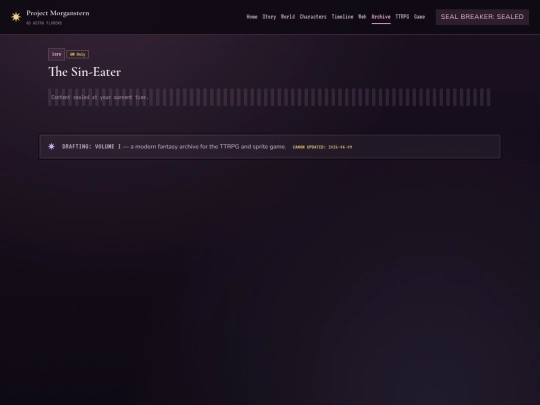Open the Story nav item
Screen dimensions: 540x405
click(269, 17)
